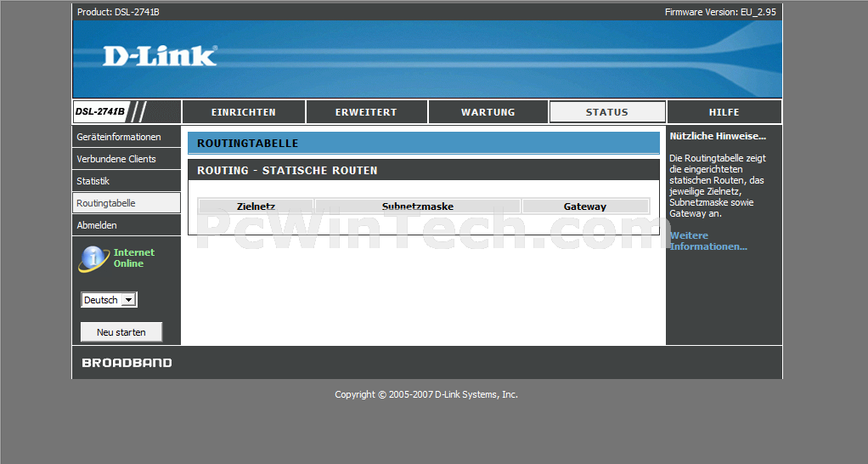Click the ROUTINGTABELLE section heading
868x464 pixels.
click(247, 144)
